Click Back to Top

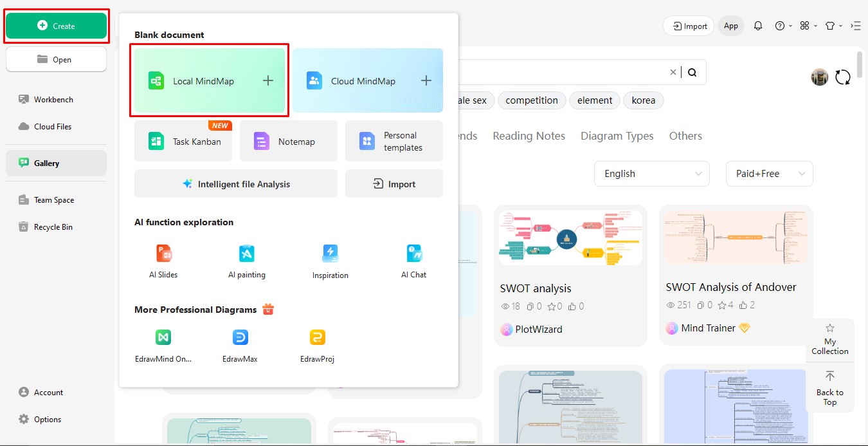click(830, 388)
